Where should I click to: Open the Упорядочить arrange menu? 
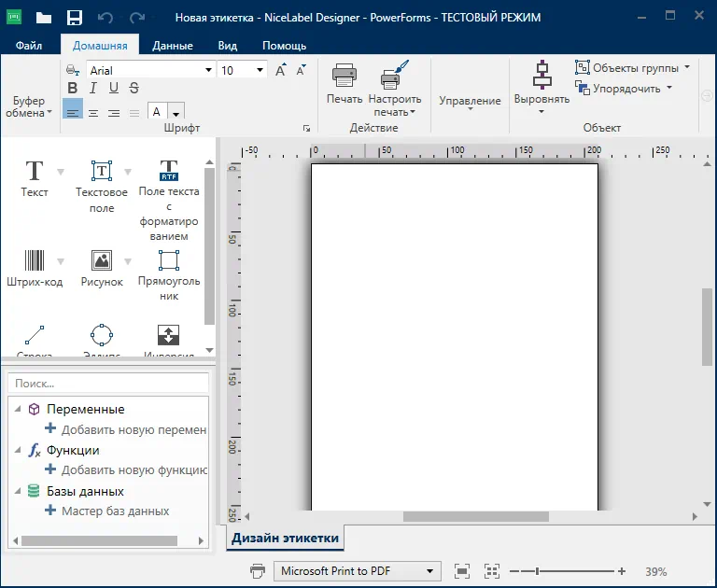[x=624, y=89]
